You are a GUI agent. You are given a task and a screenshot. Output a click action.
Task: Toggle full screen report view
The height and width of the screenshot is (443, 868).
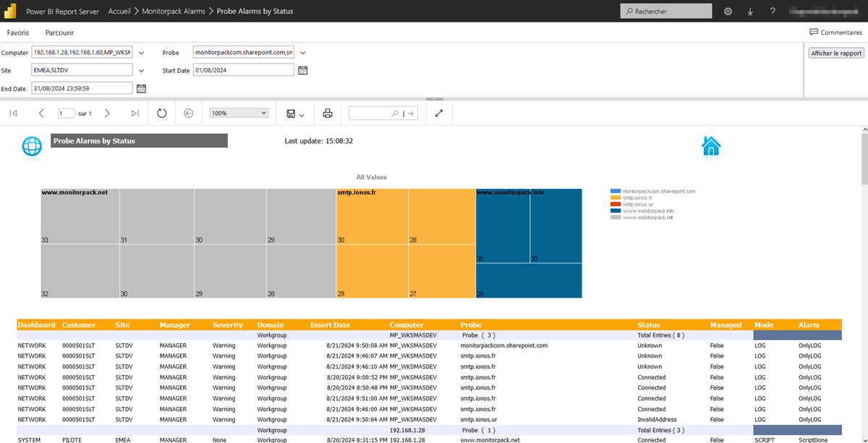[438, 114]
